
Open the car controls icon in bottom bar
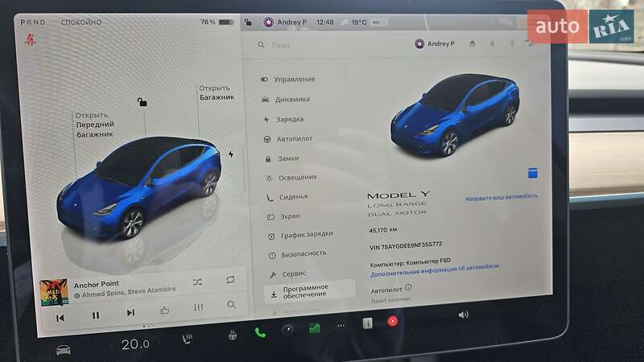click(x=63, y=349)
